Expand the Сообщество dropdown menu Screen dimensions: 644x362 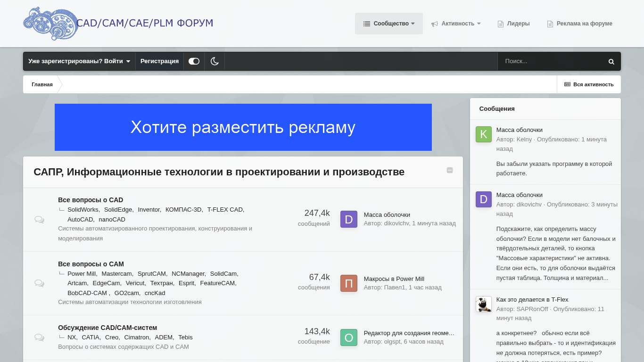point(389,24)
